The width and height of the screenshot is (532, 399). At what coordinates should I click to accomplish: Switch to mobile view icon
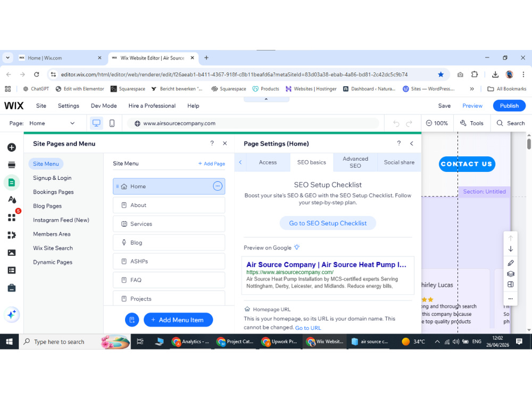pos(112,123)
